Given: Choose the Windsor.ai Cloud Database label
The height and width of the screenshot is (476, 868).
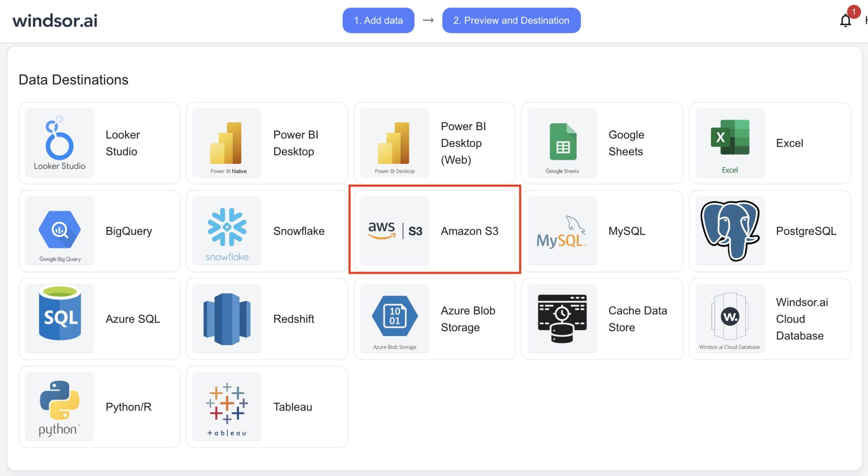Looking at the screenshot, I should [x=802, y=319].
